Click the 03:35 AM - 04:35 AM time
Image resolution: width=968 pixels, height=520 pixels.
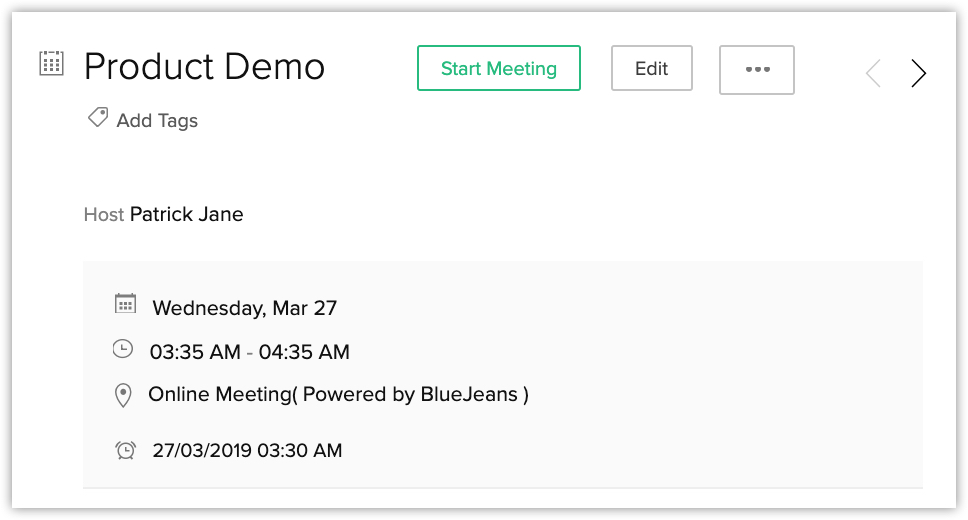(249, 352)
